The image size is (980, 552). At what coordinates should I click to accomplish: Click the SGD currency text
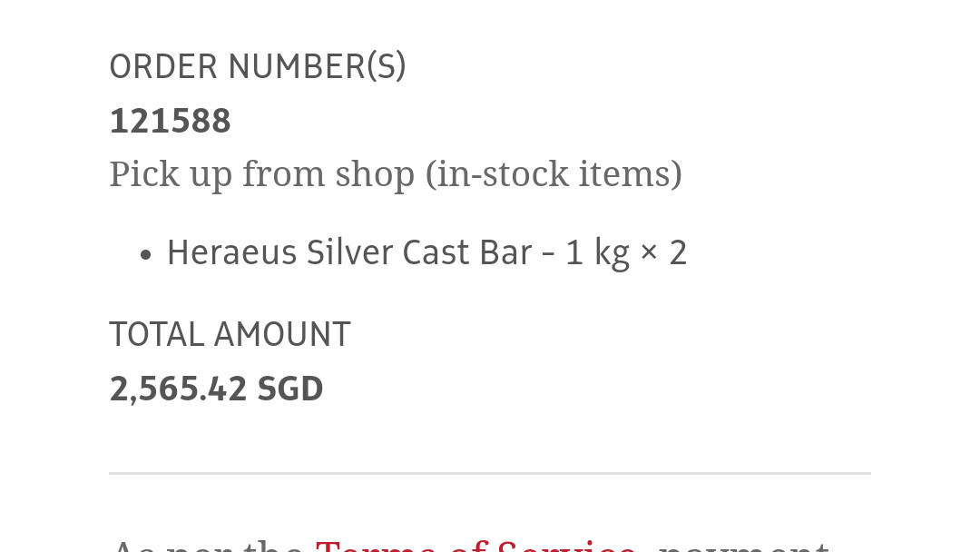tap(290, 389)
